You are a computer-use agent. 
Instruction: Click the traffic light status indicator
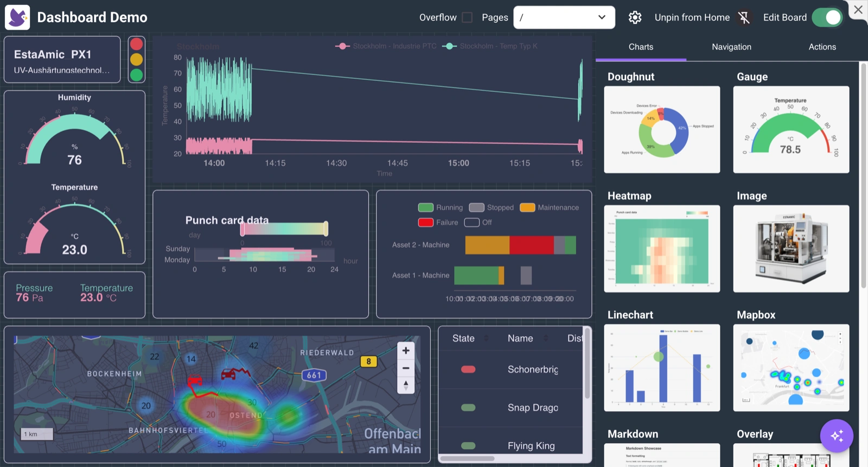click(x=137, y=60)
